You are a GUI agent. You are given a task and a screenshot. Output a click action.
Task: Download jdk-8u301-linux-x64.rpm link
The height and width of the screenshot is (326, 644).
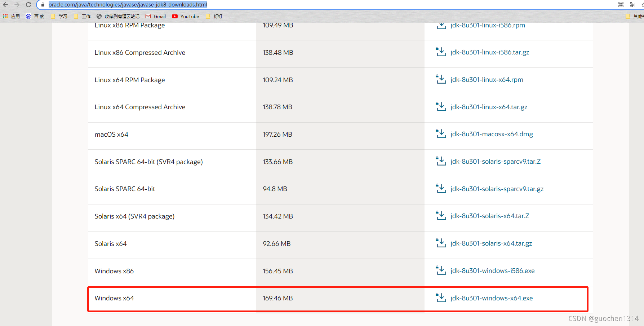click(487, 80)
